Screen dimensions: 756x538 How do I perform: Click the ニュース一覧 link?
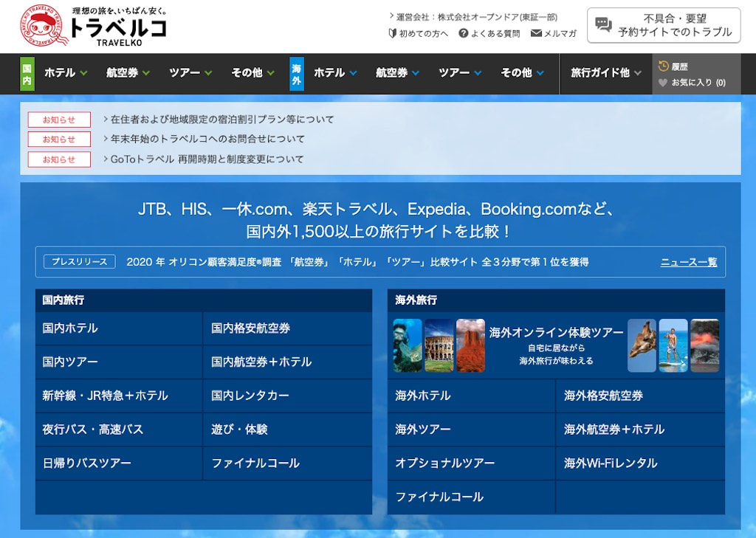pyautogui.click(x=689, y=262)
